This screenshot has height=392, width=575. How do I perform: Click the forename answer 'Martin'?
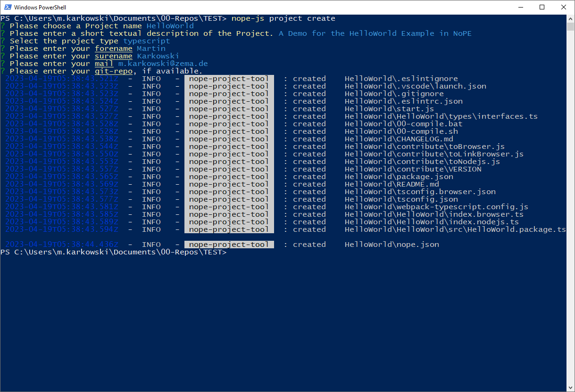tap(151, 49)
